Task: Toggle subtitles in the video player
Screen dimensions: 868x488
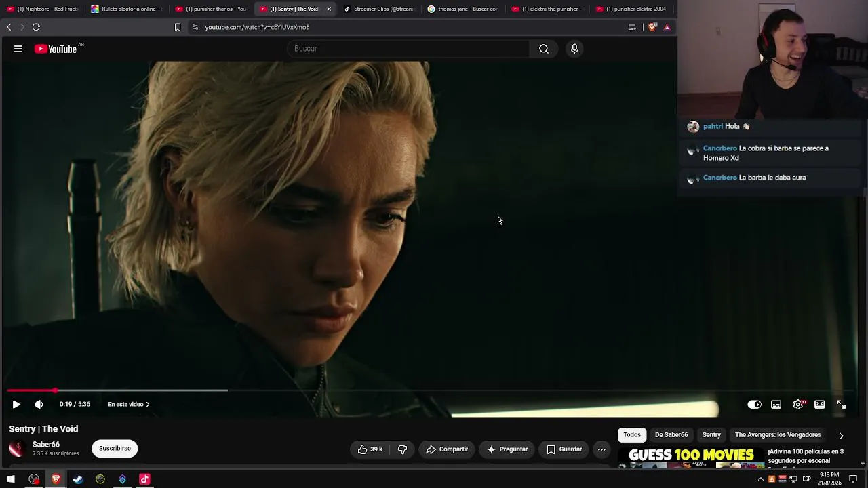Action: point(776,405)
